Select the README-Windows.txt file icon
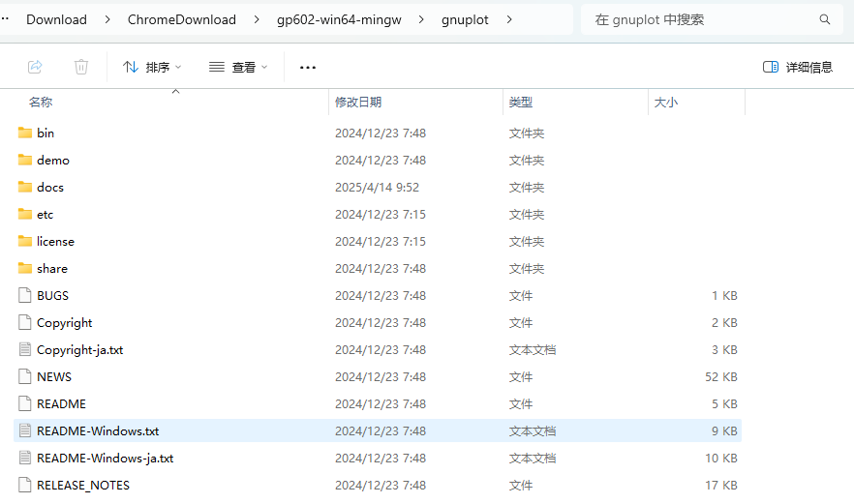 point(24,430)
